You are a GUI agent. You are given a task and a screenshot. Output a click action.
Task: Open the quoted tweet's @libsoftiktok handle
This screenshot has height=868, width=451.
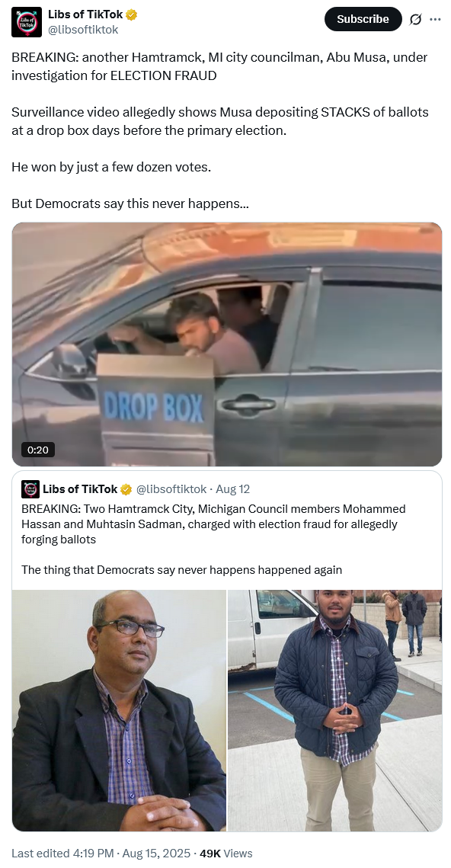tap(171, 489)
